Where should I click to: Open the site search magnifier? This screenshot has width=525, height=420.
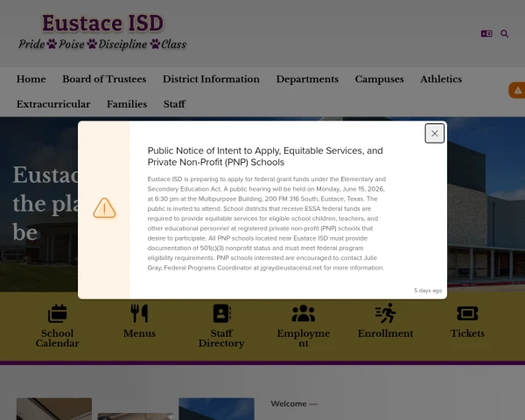click(504, 33)
